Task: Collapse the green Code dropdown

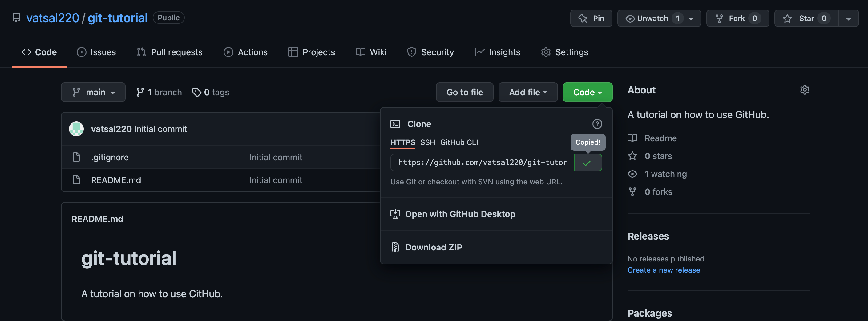Action: pos(588,92)
